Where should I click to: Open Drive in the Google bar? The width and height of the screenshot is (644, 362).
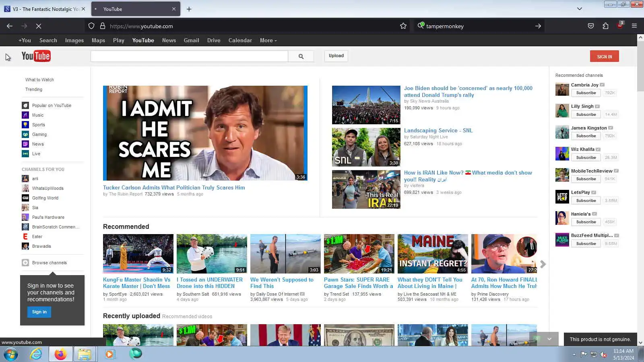point(214,40)
